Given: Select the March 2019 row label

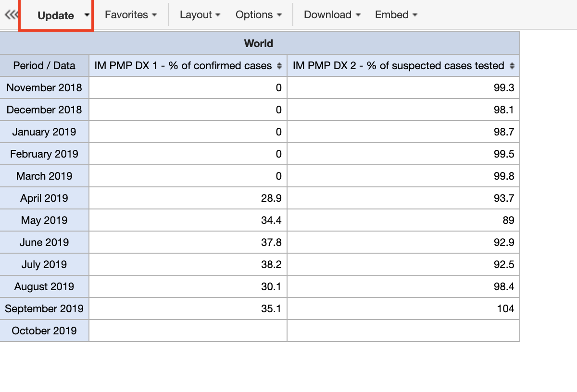Looking at the screenshot, I should pyautogui.click(x=44, y=176).
